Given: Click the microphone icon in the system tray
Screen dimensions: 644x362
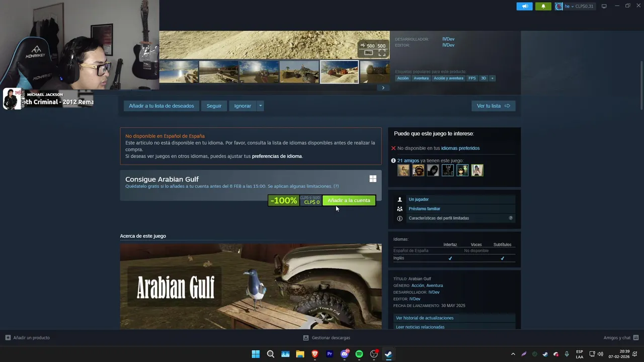Looking at the screenshot, I should pos(567,354).
